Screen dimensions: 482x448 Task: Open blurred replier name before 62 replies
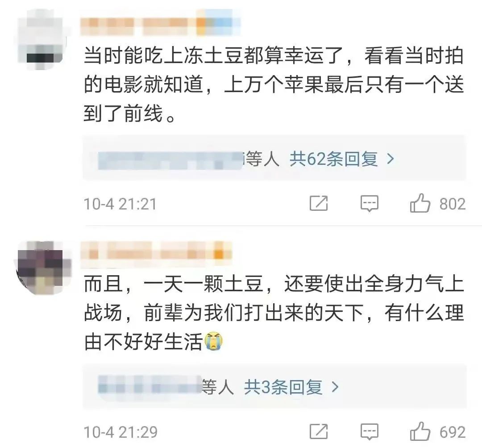coord(170,160)
